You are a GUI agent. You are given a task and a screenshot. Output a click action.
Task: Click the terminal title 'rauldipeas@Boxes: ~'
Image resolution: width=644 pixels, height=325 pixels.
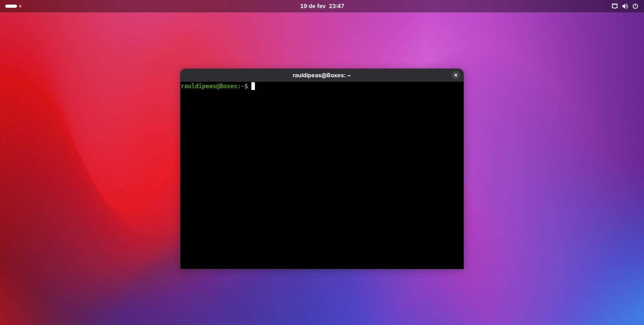pyautogui.click(x=321, y=75)
